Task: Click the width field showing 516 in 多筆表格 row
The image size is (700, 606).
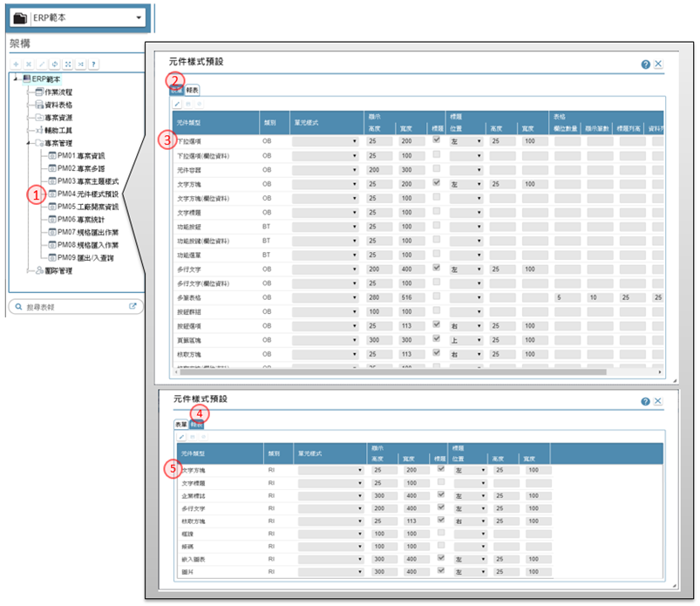Action: tap(412, 298)
